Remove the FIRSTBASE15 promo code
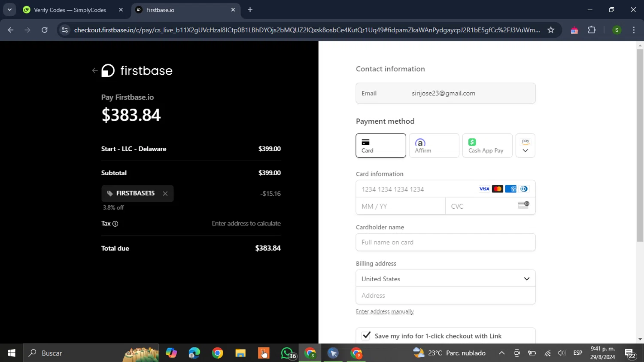Screen dimensions: 644x362 (x=165, y=194)
